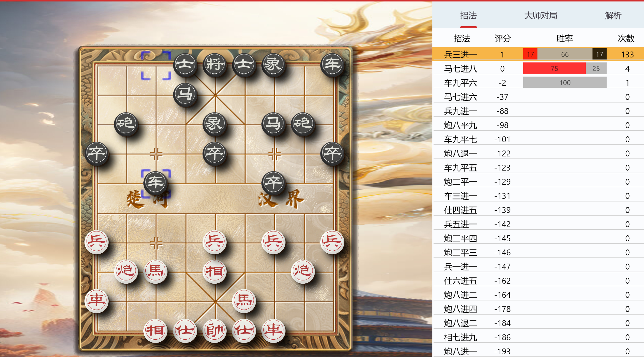The height and width of the screenshot is (357, 644).
Task: Pick the red 相 in the center column
Action: [x=215, y=271]
